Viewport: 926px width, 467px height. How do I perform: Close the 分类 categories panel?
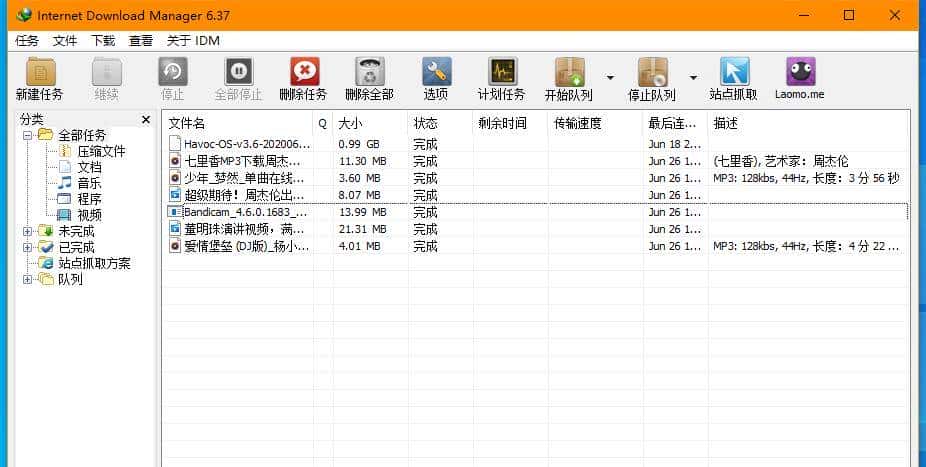click(146, 120)
